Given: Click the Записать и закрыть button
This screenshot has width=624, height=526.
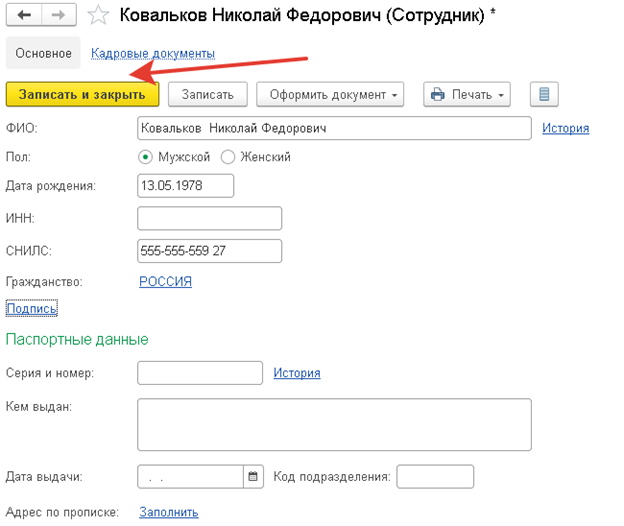Looking at the screenshot, I should (x=82, y=94).
